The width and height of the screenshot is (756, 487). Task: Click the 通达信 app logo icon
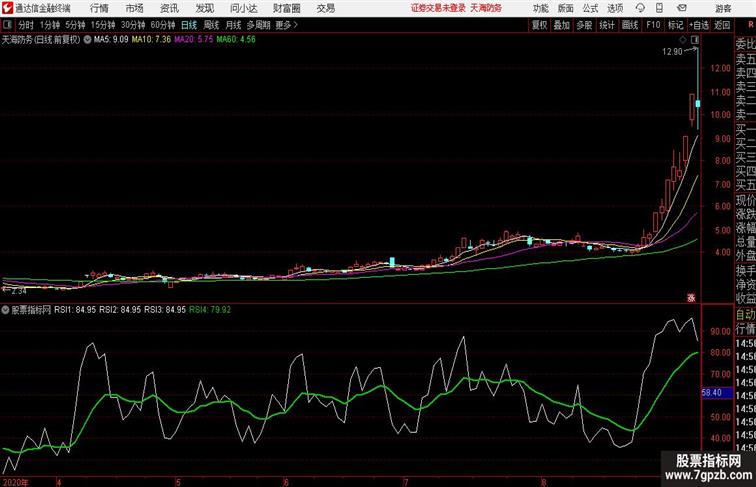click(x=7, y=8)
